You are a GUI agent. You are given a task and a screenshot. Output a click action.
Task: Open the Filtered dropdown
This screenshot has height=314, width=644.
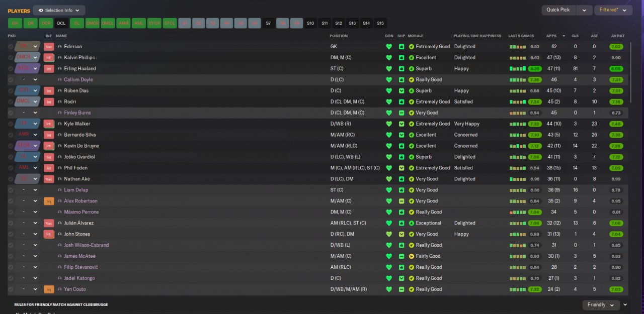click(613, 10)
